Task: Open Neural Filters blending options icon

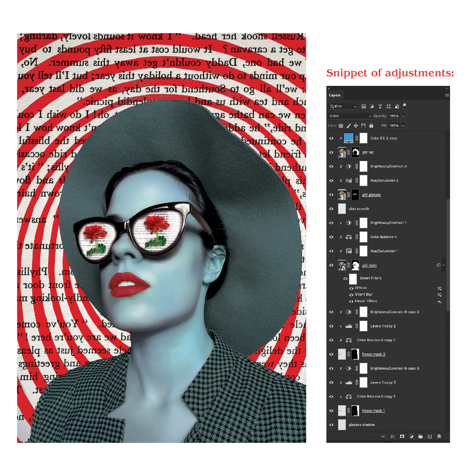Action: (439, 301)
